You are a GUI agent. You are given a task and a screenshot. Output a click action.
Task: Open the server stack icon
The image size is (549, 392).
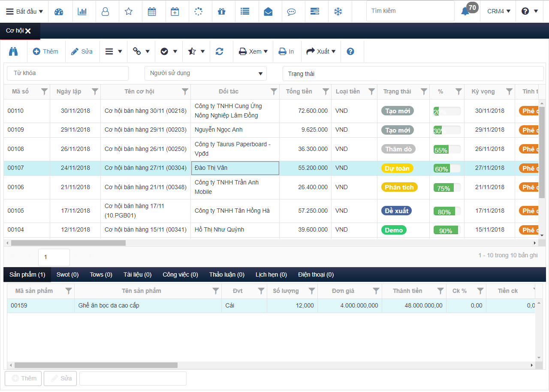coord(315,12)
